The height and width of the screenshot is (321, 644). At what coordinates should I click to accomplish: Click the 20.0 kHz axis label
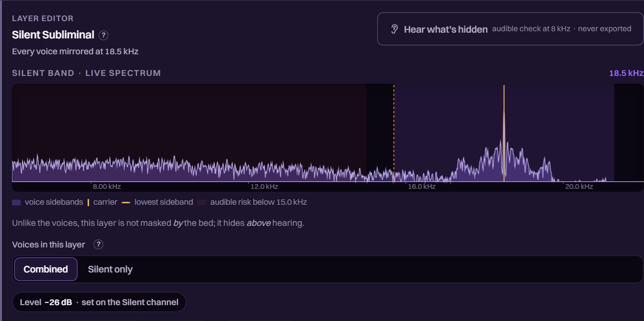(579, 186)
